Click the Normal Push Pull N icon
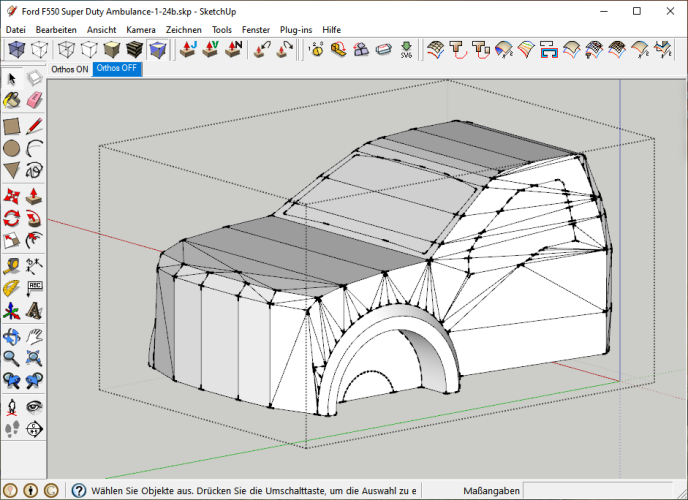 click(233, 50)
